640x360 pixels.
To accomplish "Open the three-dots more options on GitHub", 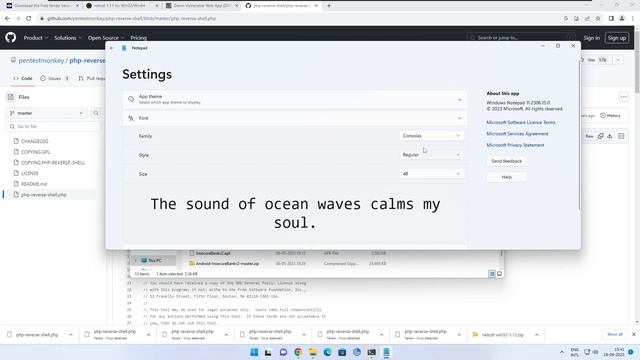I will 623,97.
